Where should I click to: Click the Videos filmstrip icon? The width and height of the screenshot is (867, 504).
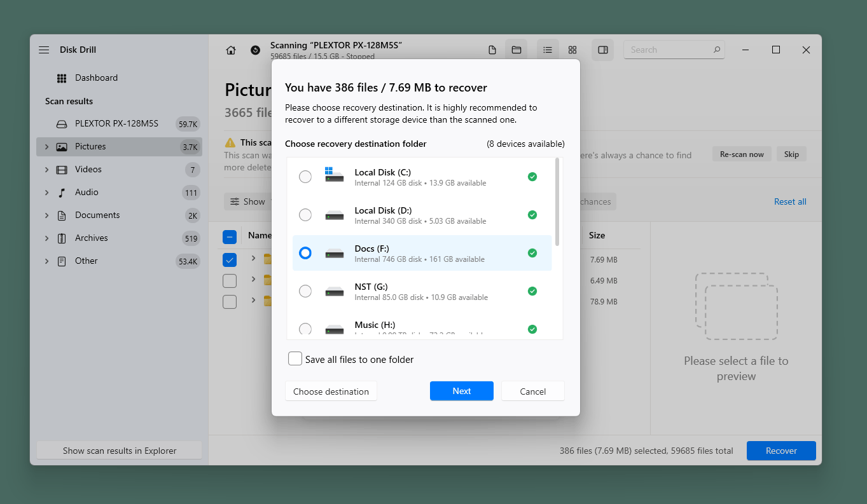[x=62, y=170]
